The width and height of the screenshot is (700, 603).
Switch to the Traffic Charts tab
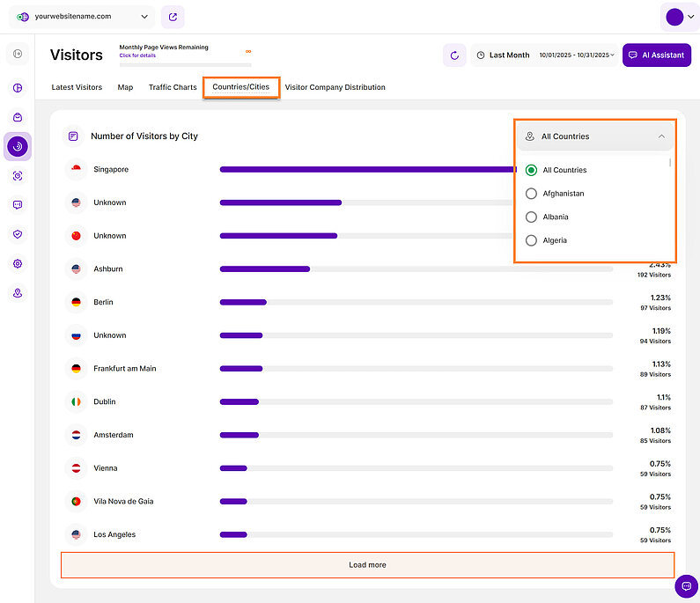click(x=173, y=87)
